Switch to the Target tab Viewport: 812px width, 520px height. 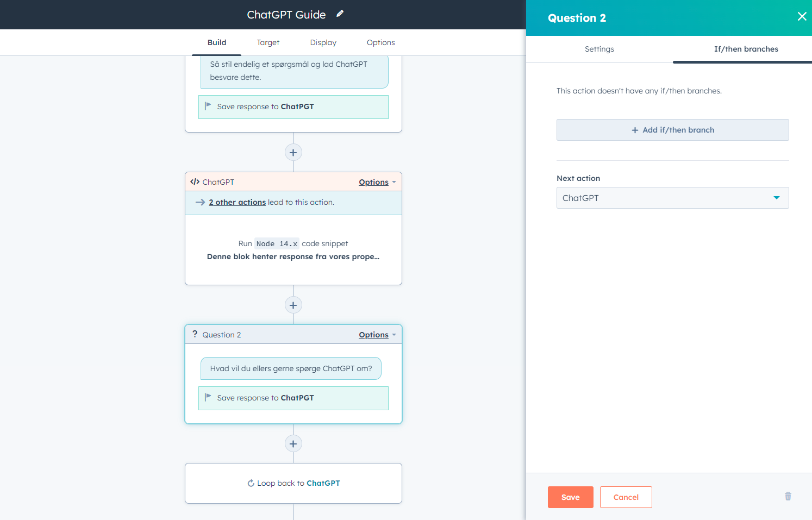click(x=268, y=42)
